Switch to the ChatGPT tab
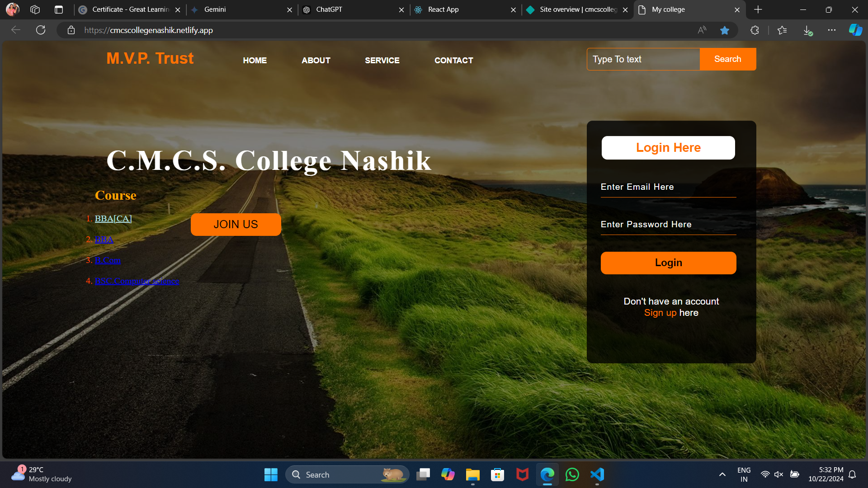The width and height of the screenshot is (868, 488). [x=329, y=9]
